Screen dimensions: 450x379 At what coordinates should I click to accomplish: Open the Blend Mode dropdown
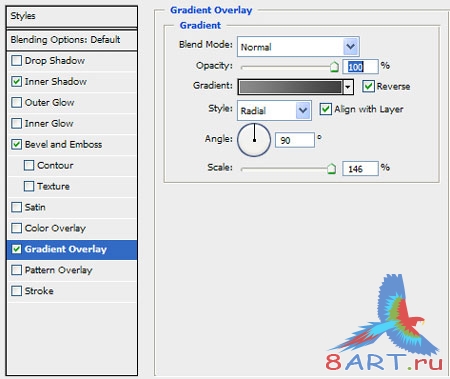pyautogui.click(x=351, y=47)
